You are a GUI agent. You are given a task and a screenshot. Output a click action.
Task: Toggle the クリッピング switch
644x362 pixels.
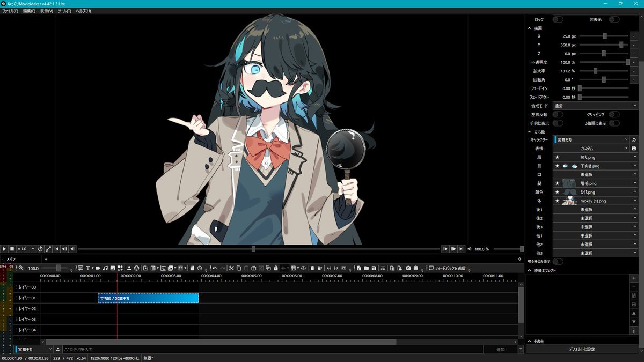tap(614, 114)
